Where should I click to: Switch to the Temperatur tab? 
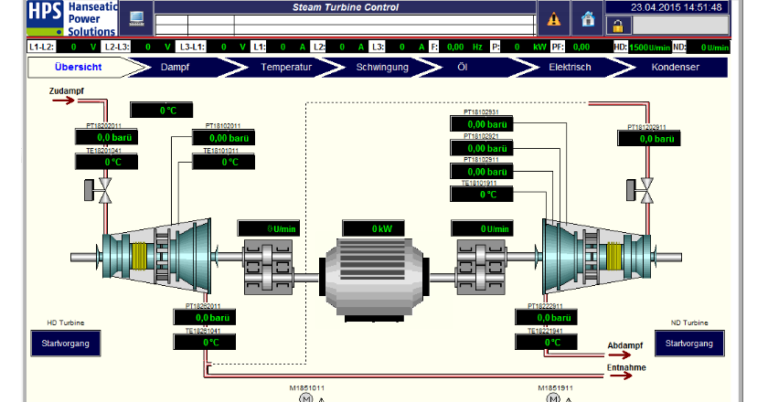[x=286, y=68]
